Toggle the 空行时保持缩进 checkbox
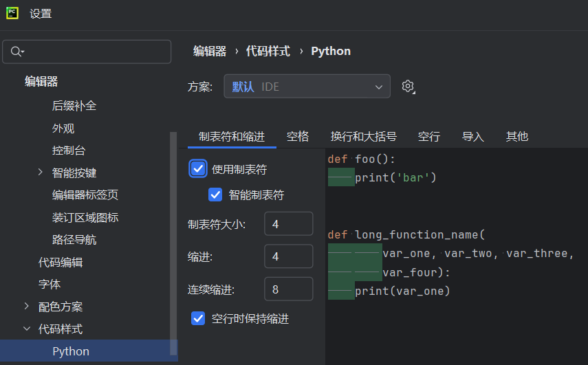 click(198, 318)
